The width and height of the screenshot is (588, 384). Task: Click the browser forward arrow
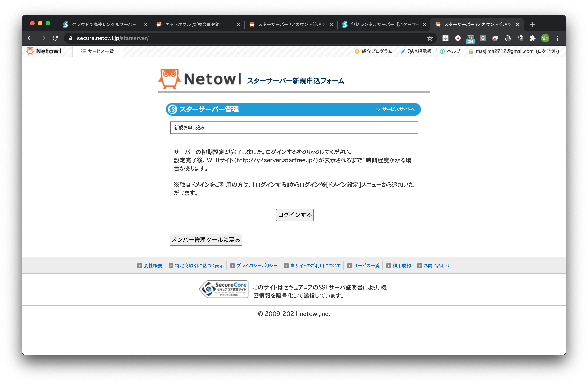point(43,38)
